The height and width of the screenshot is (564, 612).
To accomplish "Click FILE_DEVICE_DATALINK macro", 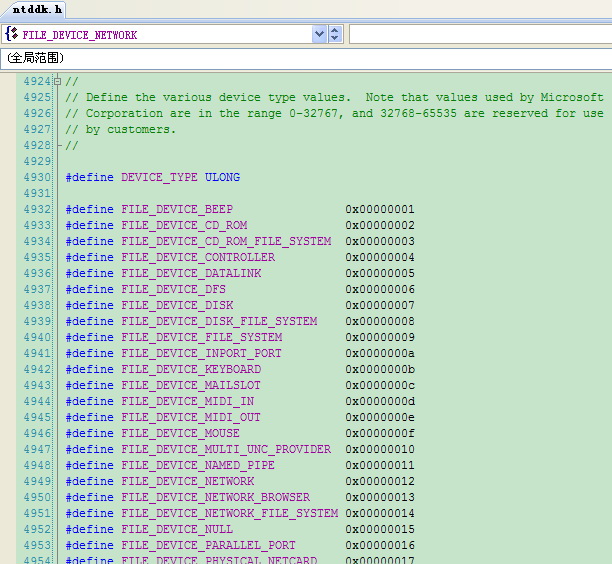I will click(x=191, y=273).
